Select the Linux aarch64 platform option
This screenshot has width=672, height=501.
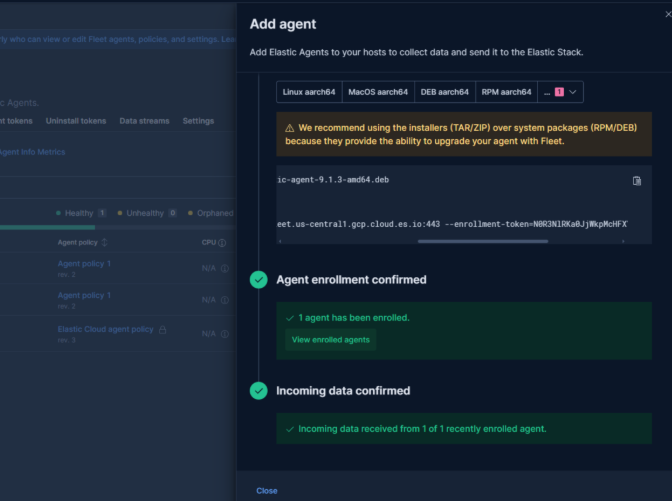point(309,92)
